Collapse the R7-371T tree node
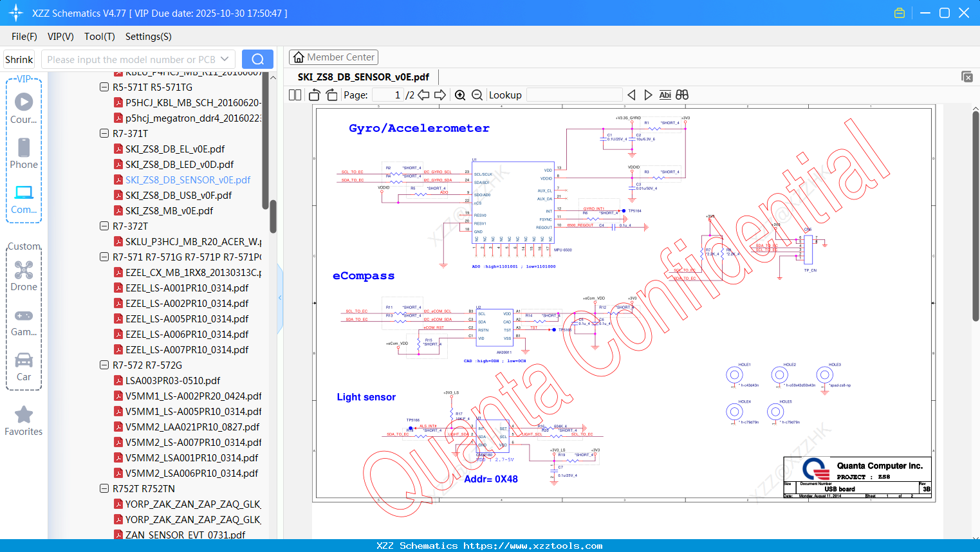This screenshot has height=552, width=980. [104, 133]
